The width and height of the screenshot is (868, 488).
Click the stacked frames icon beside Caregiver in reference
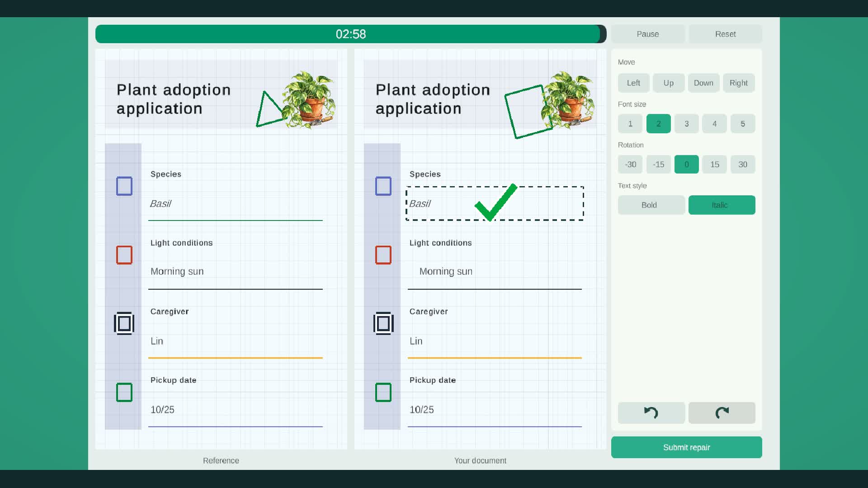(x=124, y=323)
